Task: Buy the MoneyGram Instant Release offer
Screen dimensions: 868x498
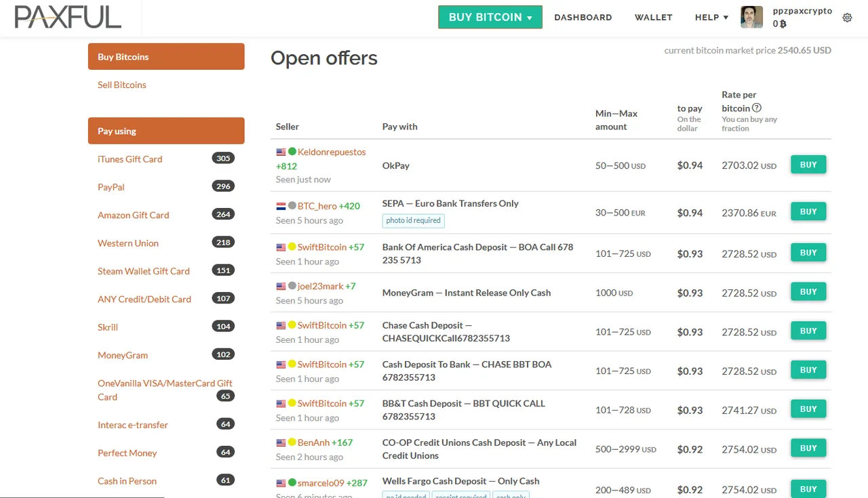Action: click(x=808, y=292)
